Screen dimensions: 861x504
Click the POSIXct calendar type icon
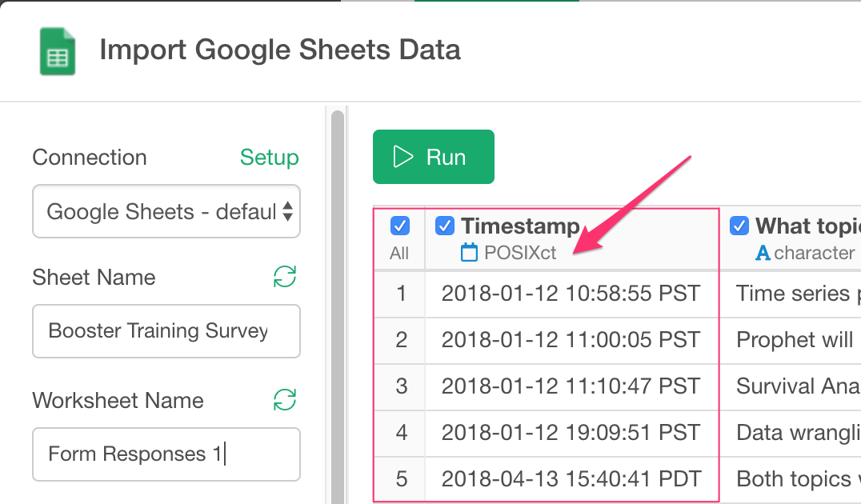pyautogui.click(x=469, y=253)
